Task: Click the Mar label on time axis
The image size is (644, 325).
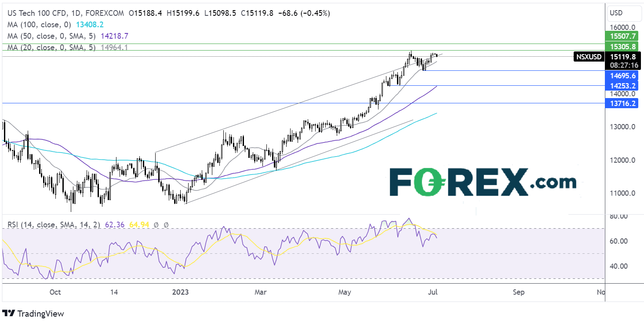Action: (x=261, y=292)
